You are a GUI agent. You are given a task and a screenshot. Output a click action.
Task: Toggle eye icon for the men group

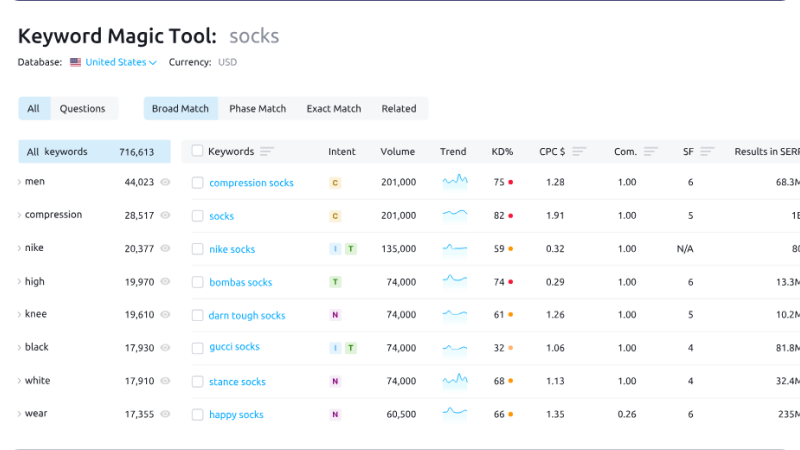pos(165,182)
